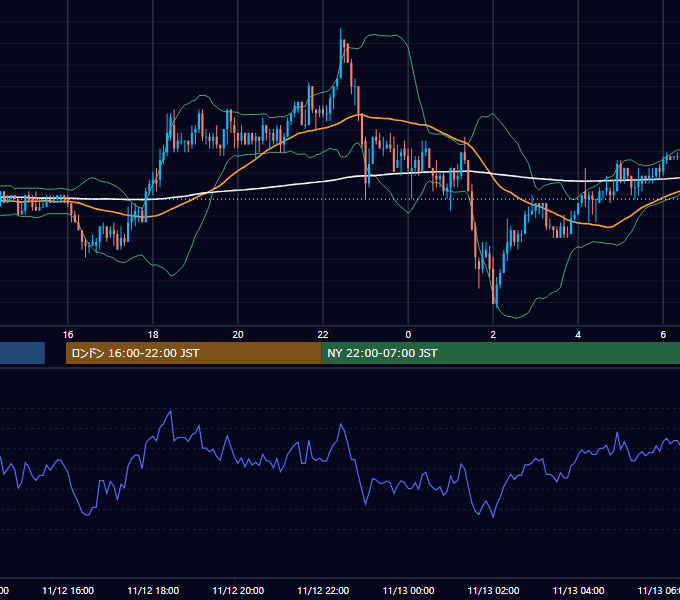Click the 16 hour axis label
Viewport: 680px width, 600px height.
(68, 334)
